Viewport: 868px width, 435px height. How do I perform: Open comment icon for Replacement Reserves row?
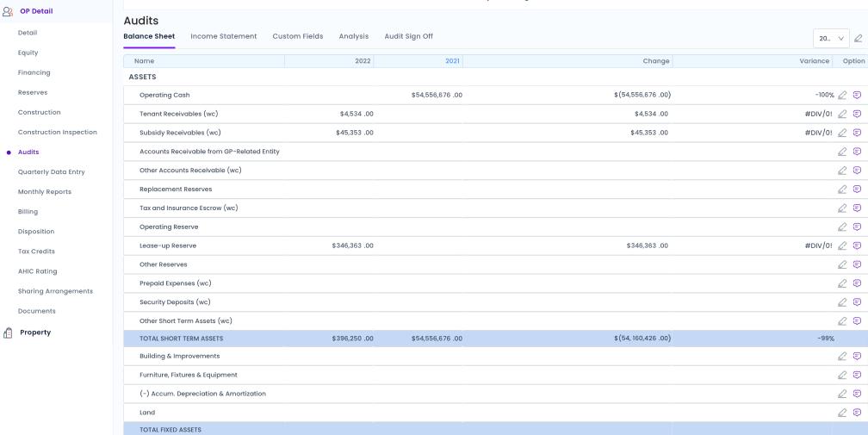coord(857,190)
